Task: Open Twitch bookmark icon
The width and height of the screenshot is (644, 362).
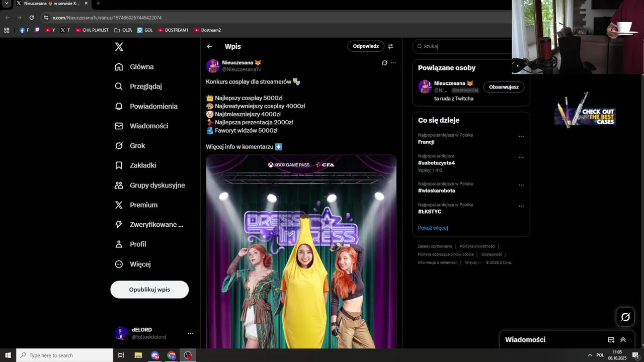Action: click(37, 30)
